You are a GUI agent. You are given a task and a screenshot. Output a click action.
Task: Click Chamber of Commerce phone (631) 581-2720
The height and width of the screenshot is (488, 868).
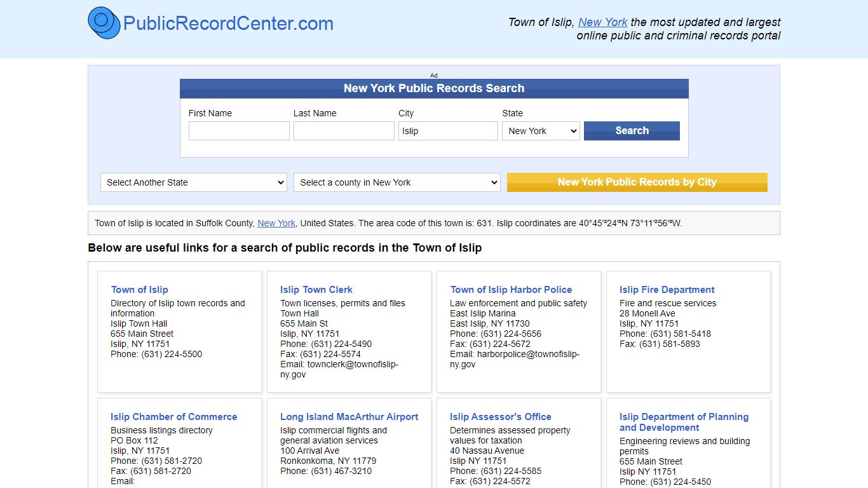(172, 461)
